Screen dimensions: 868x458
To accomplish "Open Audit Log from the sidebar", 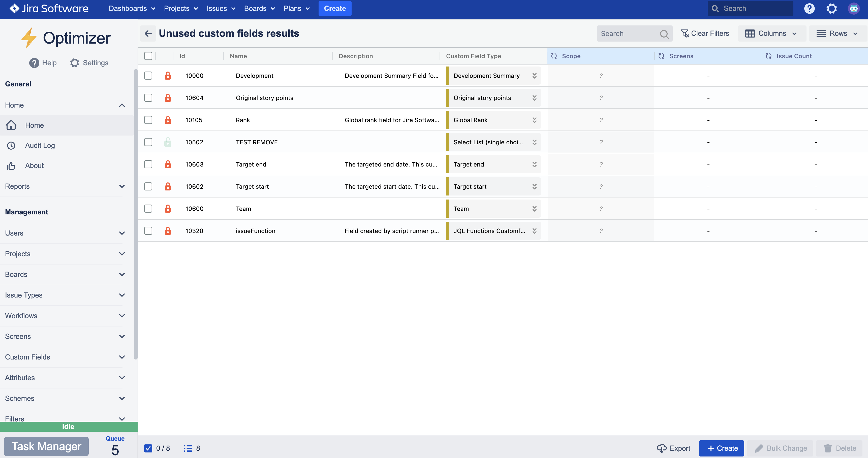I will (40, 145).
